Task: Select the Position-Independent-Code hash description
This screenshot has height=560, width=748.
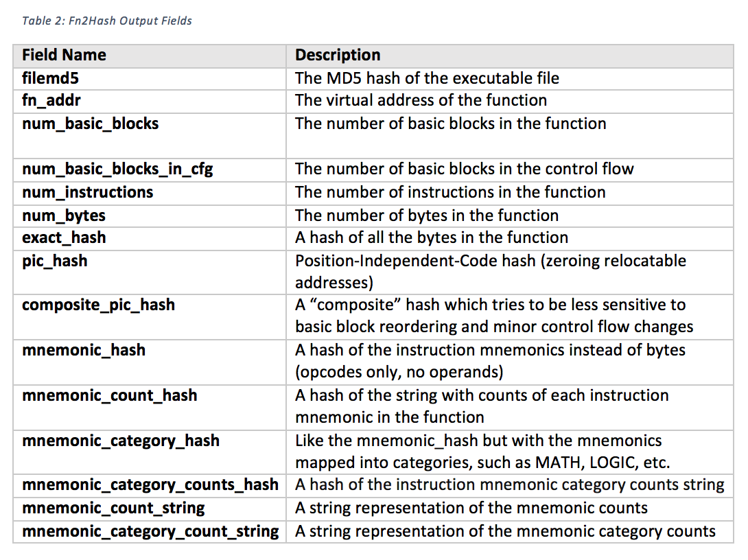Action: 490,272
